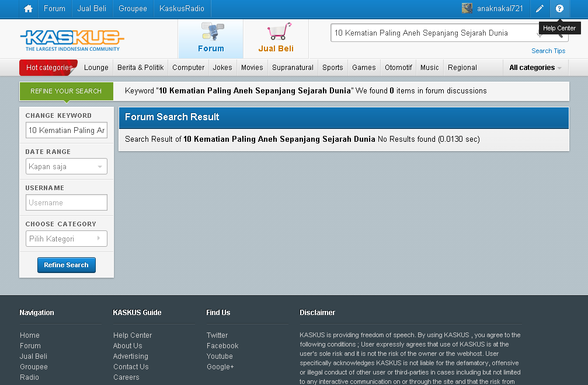Focus the Change Keyword input field

pos(67,130)
